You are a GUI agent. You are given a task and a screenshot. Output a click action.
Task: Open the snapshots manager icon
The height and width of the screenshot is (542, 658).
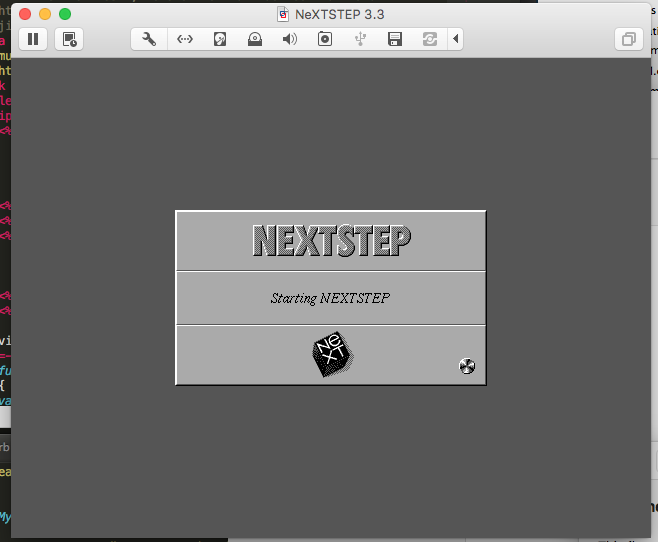click(x=69, y=39)
